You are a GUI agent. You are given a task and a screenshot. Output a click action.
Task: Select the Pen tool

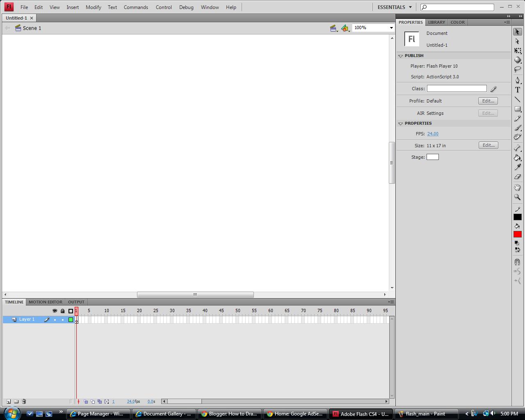517,80
